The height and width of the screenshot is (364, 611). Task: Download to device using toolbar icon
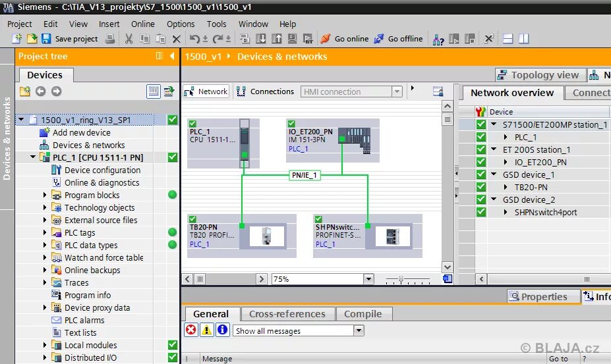[x=261, y=39]
